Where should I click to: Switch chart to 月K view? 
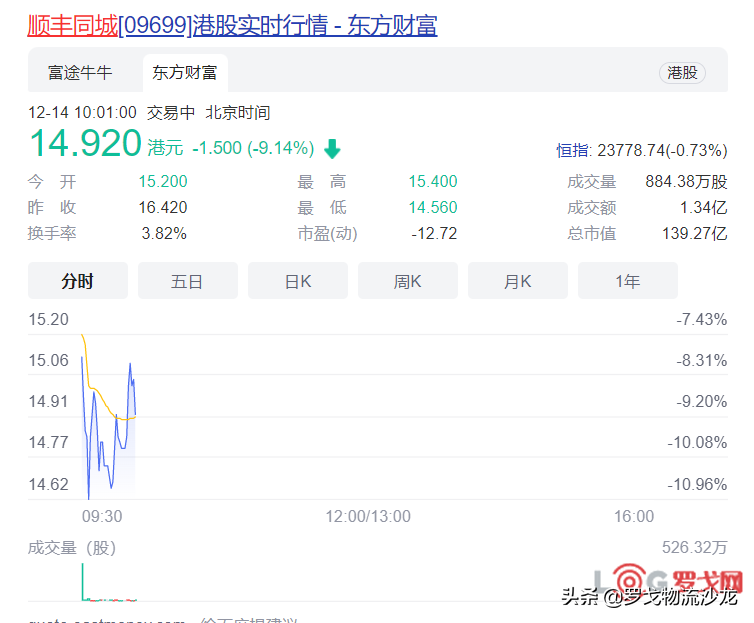[518, 281]
